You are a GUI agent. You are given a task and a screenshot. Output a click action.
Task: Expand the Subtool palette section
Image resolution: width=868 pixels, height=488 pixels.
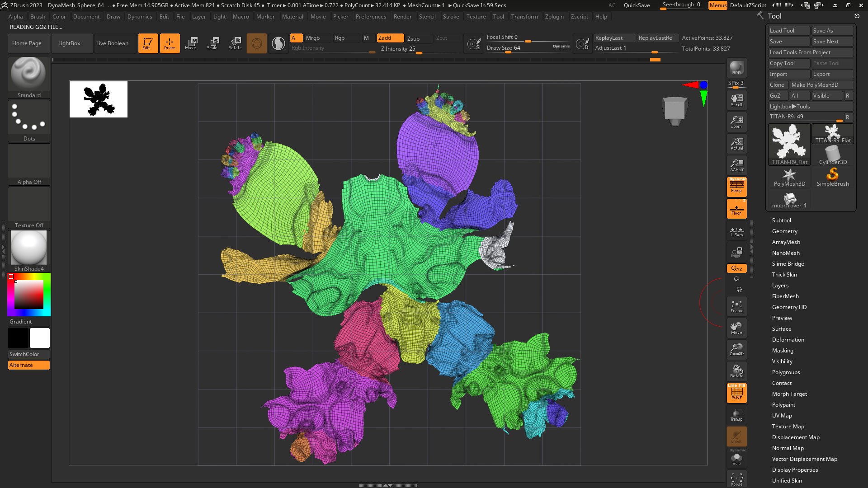[x=781, y=221]
